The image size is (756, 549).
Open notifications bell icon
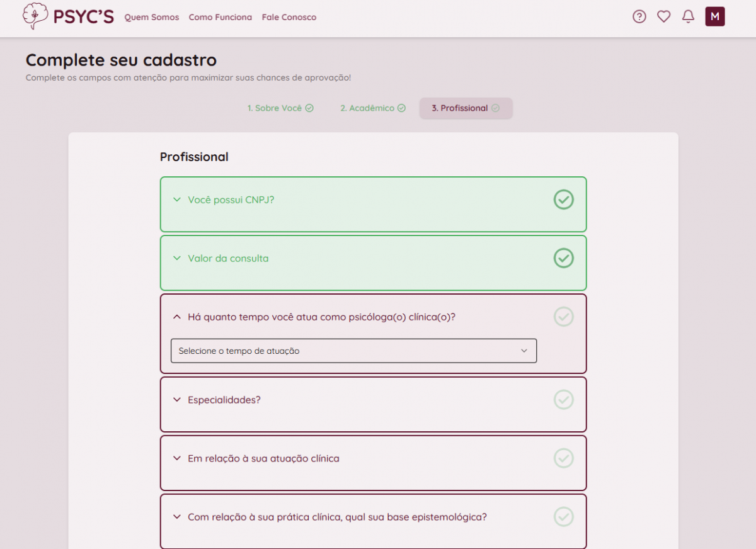pyautogui.click(x=689, y=17)
